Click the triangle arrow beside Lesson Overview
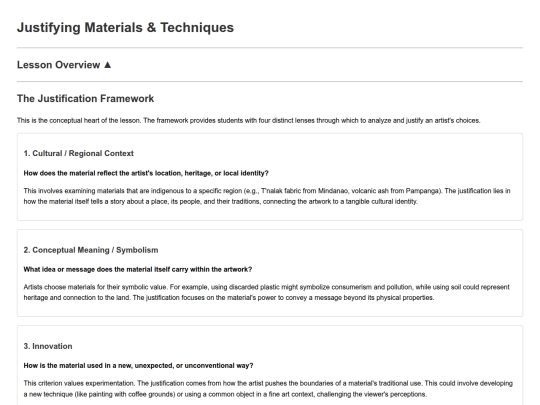Image resolution: width=540 pixels, height=405 pixels. [107, 65]
